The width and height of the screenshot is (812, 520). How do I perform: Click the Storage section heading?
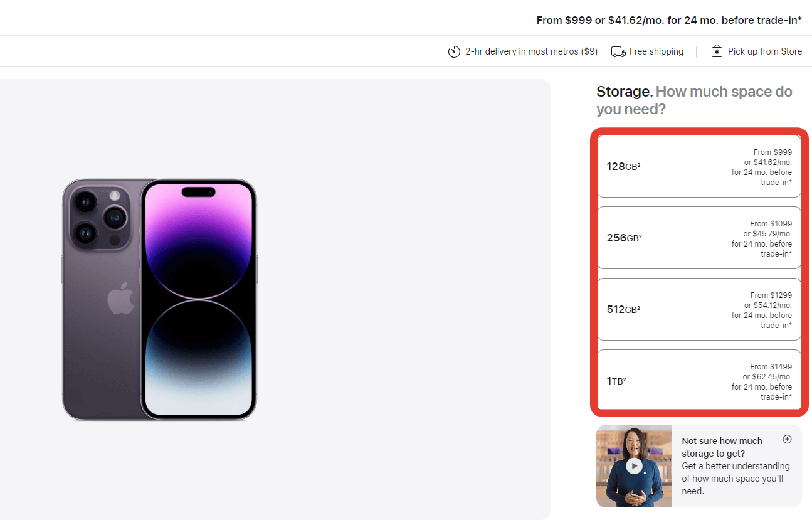[x=623, y=91]
